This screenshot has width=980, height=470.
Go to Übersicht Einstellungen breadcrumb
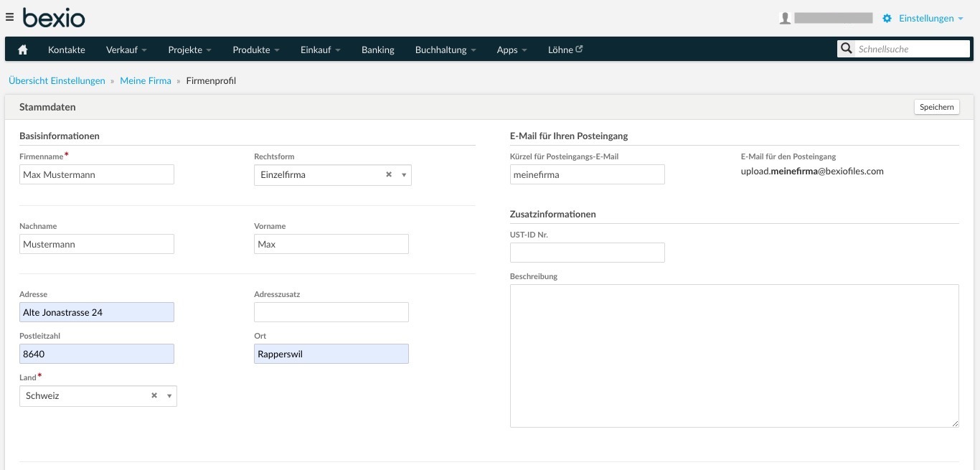(57, 80)
